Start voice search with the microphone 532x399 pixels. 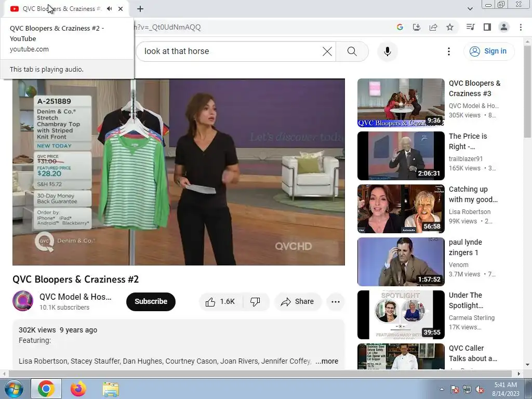[x=387, y=51]
